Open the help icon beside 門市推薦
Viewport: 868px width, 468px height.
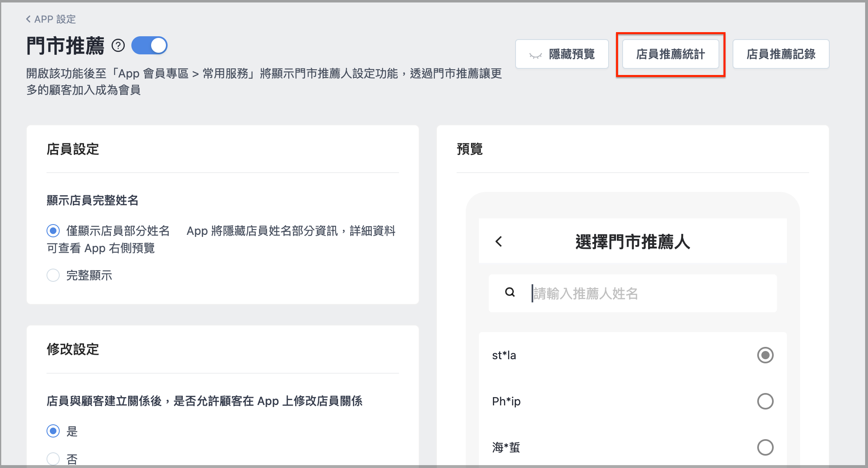(118, 45)
